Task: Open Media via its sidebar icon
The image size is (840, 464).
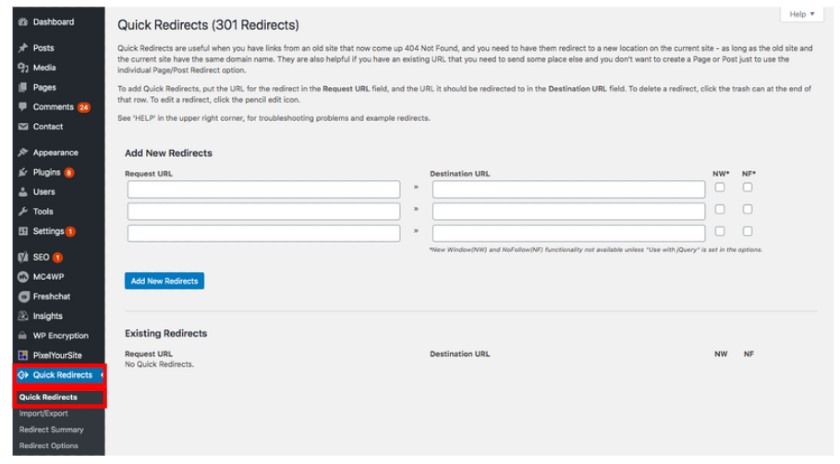Action: coord(22,68)
